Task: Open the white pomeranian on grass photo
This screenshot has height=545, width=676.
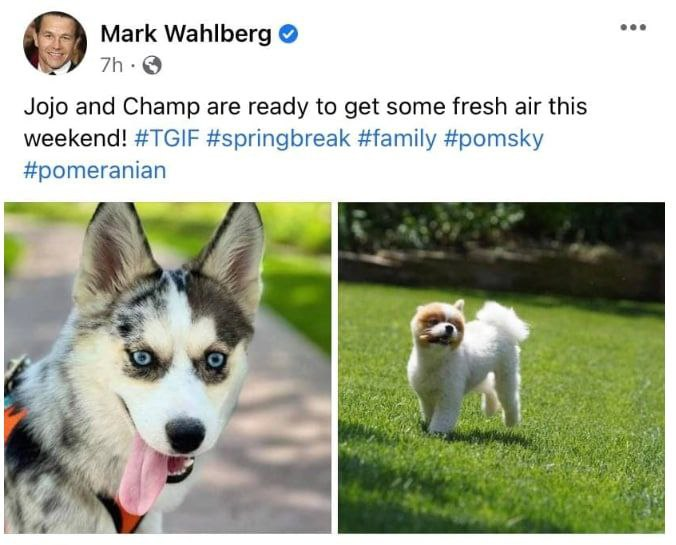Action: pyautogui.click(x=501, y=368)
